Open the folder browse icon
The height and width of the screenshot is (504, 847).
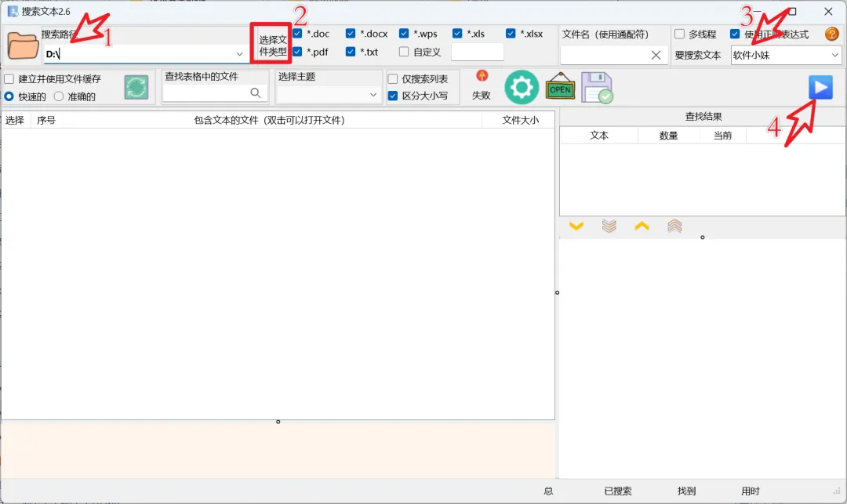[23, 46]
